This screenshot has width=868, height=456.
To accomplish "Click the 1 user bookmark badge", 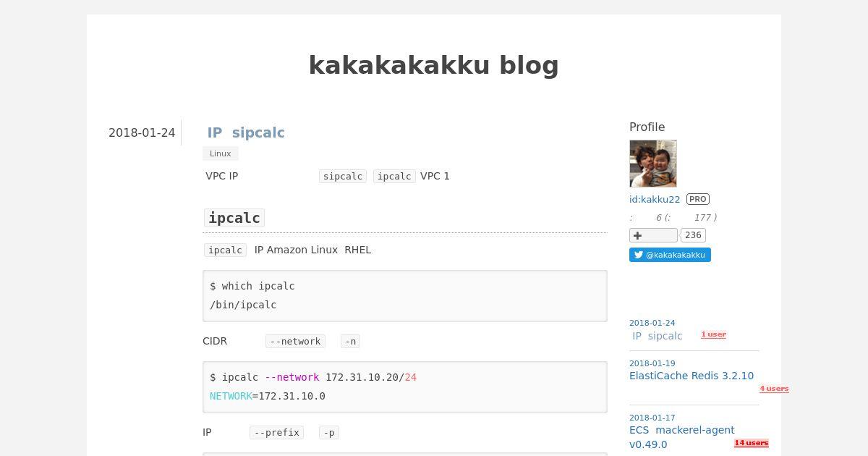I will click(713, 334).
